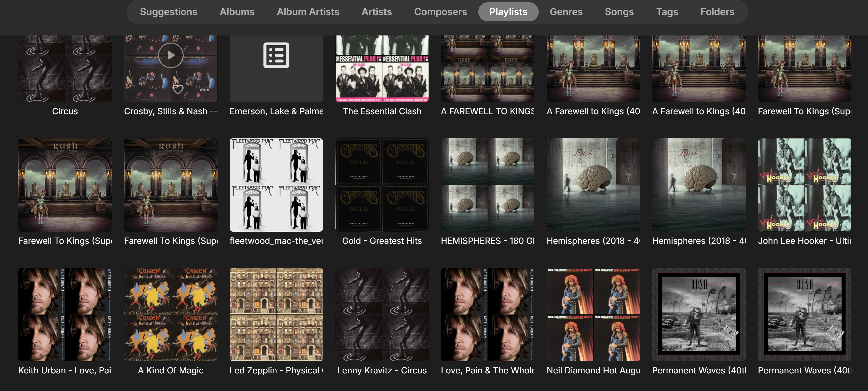Open the Emerson, Lake & Palmer playlist icon

click(276, 56)
